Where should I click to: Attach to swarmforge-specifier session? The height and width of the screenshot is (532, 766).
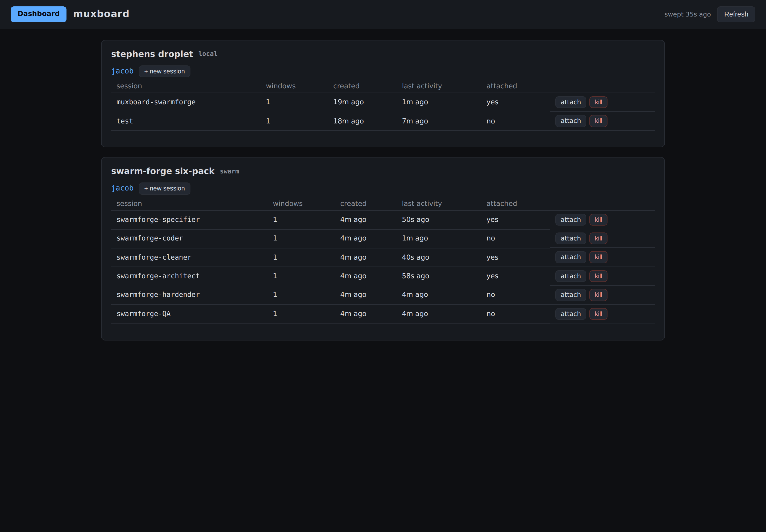[570, 220]
